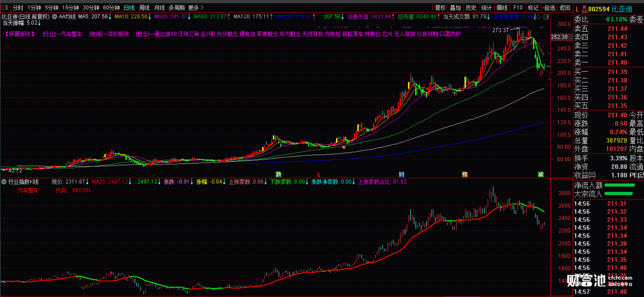
Task: Click the blue 财 event marker
Action: 401,174
